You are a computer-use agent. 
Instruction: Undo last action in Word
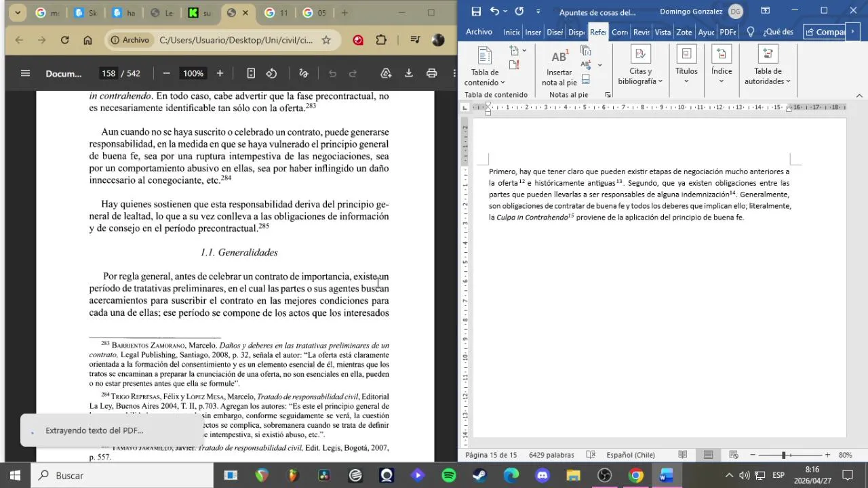click(x=494, y=11)
